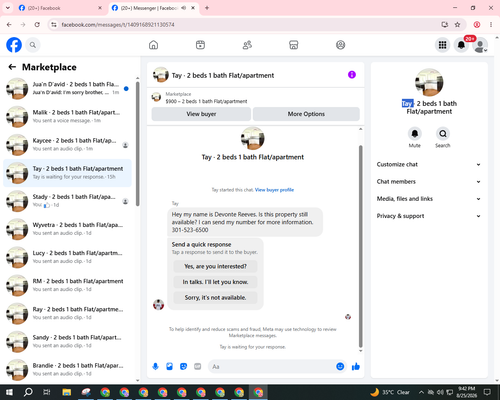Open the Groups icon in top navigation

coord(340,45)
